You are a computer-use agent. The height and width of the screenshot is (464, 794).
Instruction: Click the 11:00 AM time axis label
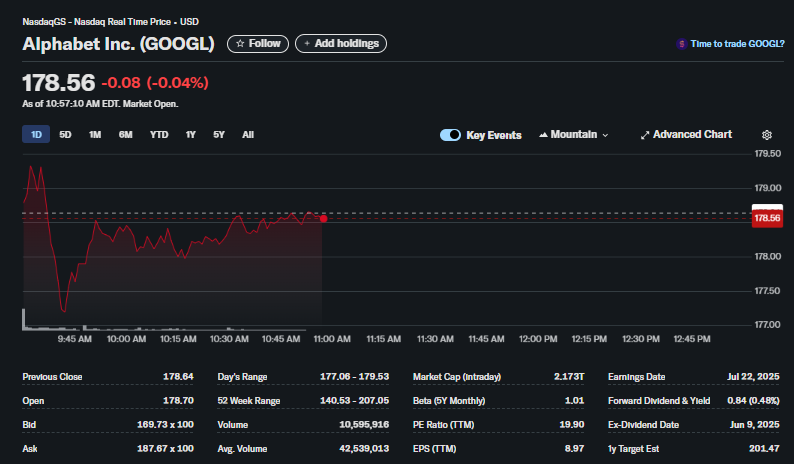pyautogui.click(x=332, y=339)
